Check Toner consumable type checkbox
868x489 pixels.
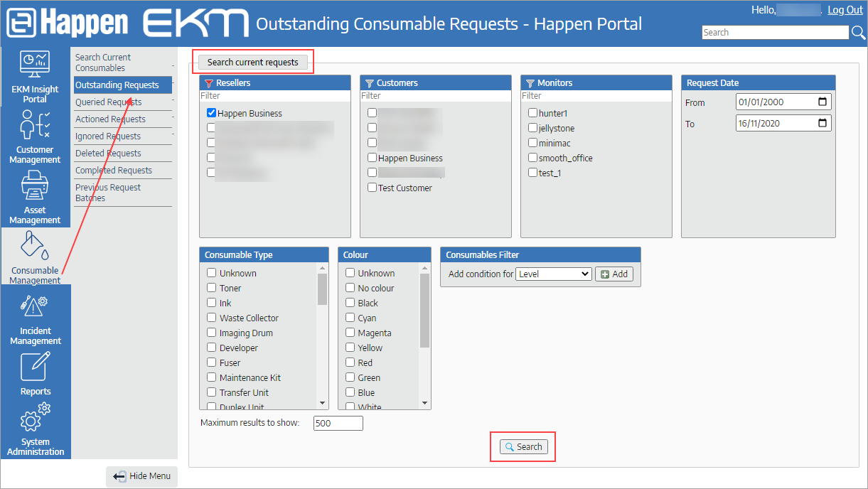(212, 288)
